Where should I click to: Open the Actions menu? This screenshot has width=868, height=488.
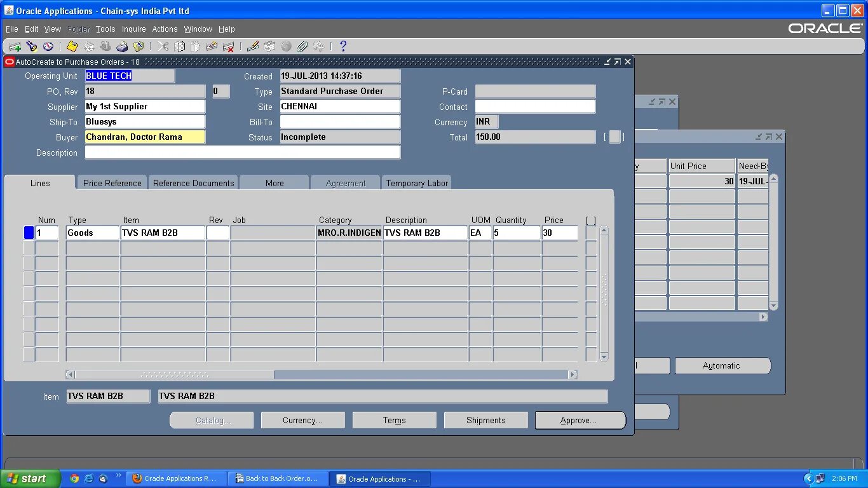(165, 29)
